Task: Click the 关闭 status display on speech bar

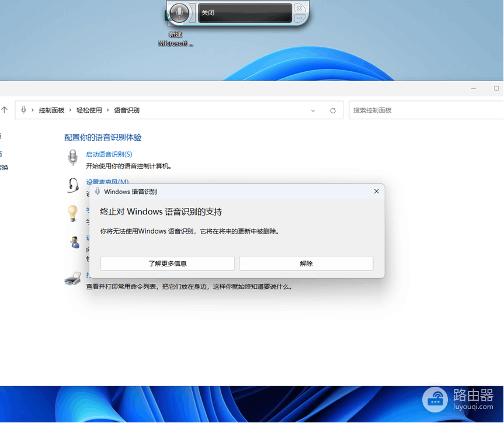Action: [245, 13]
